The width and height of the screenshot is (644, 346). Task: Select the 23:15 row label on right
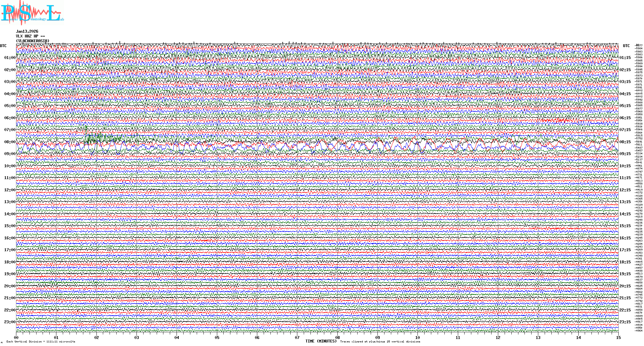pos(625,322)
